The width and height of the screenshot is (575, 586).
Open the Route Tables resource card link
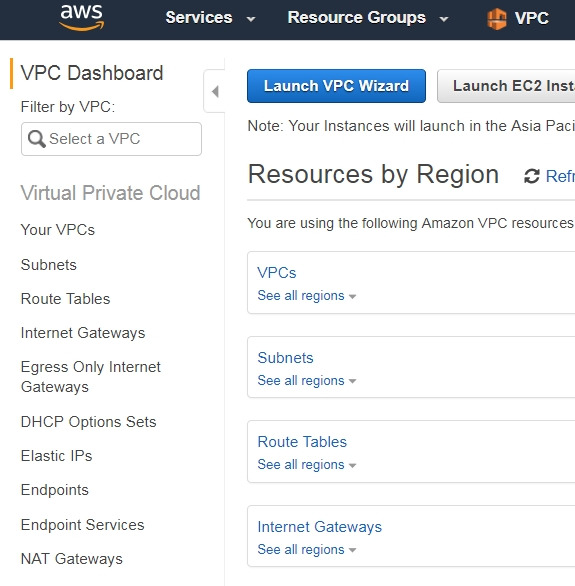click(302, 442)
